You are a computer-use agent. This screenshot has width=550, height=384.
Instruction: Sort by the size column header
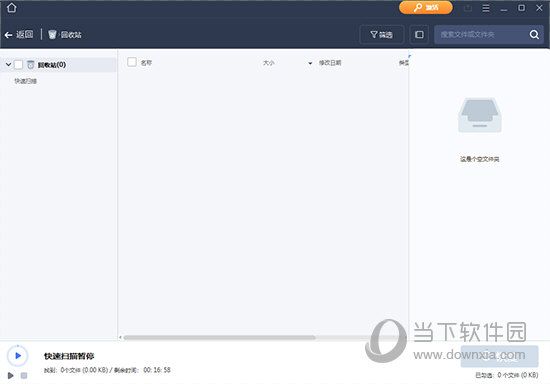pos(269,63)
